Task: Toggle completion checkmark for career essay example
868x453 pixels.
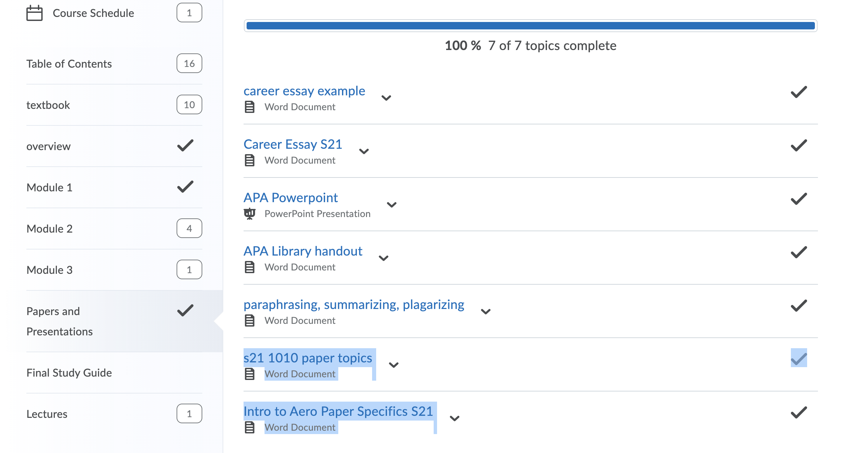Action: [x=799, y=92]
